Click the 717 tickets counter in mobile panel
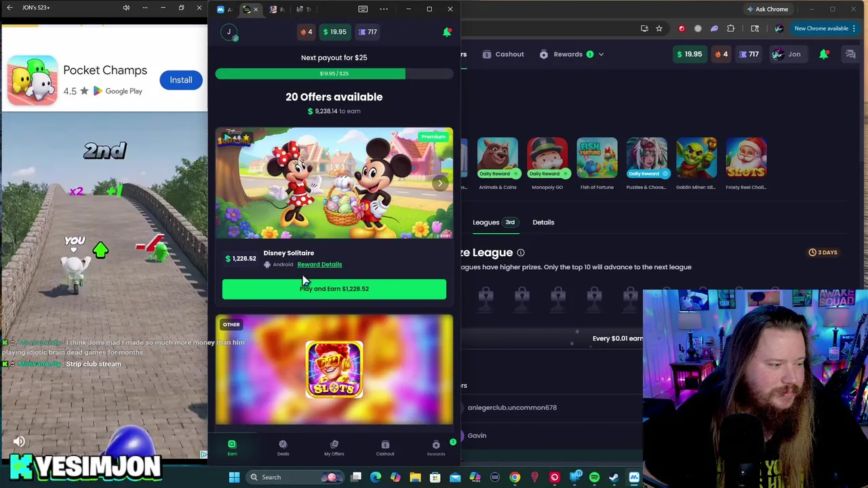The height and width of the screenshot is (488, 868). 368,32
